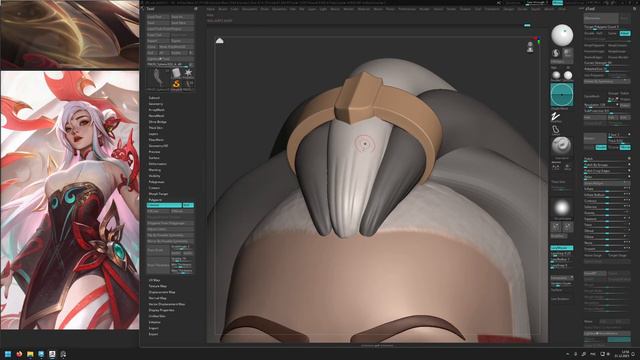Click the character reference image on left
640x360 pixels.
tap(70, 200)
